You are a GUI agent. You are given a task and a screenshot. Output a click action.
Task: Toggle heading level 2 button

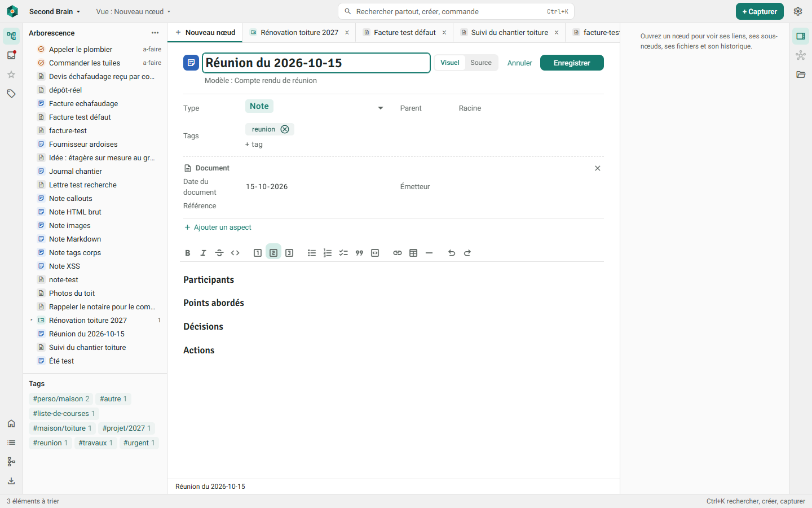[x=273, y=253]
